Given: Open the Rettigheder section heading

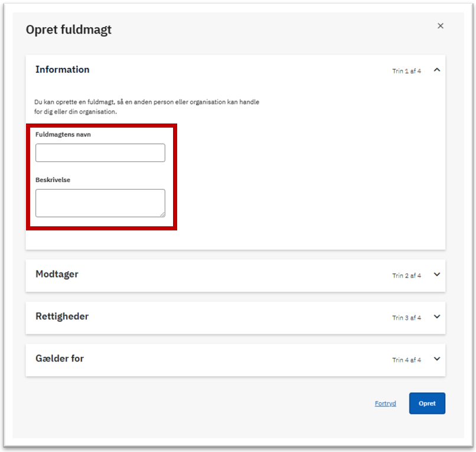Looking at the screenshot, I should pos(62,316).
